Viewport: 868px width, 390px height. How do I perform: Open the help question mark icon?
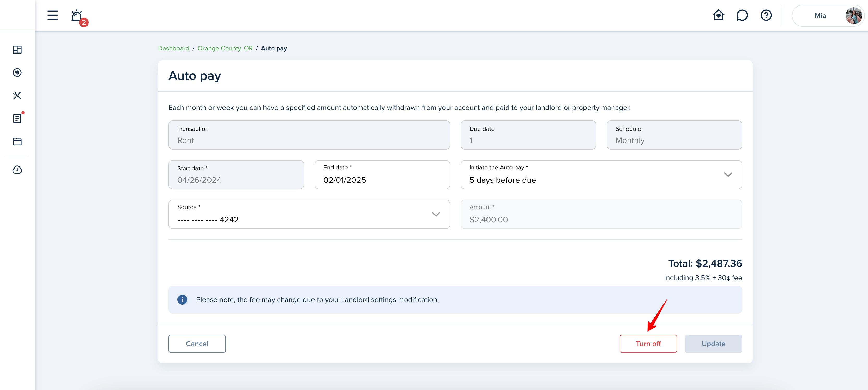[x=766, y=15]
